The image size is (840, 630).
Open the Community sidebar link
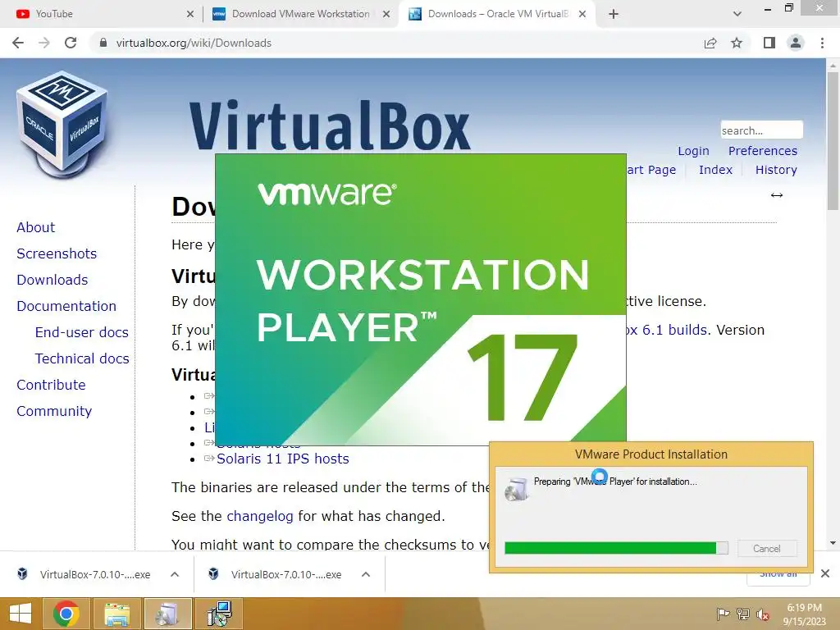[x=54, y=411]
